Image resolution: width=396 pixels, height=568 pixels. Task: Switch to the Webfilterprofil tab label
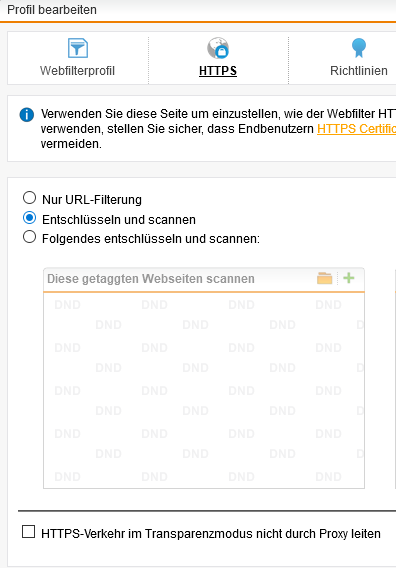[77, 71]
